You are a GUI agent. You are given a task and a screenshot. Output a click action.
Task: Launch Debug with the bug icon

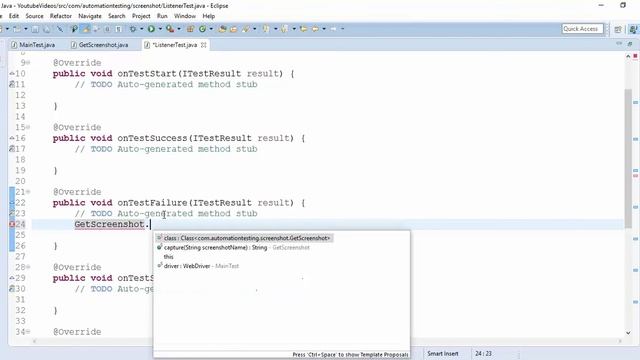[x=133, y=29]
